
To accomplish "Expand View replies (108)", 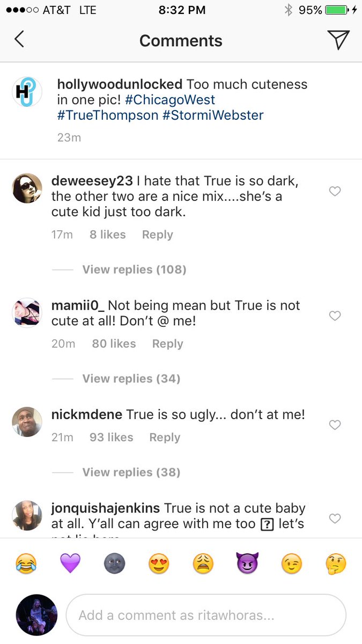I will point(134,269).
